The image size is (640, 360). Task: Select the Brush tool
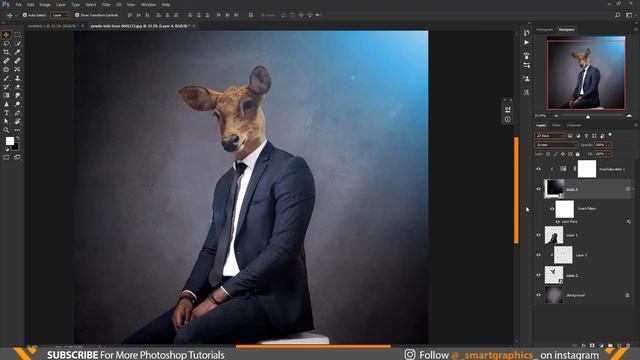tap(6, 78)
